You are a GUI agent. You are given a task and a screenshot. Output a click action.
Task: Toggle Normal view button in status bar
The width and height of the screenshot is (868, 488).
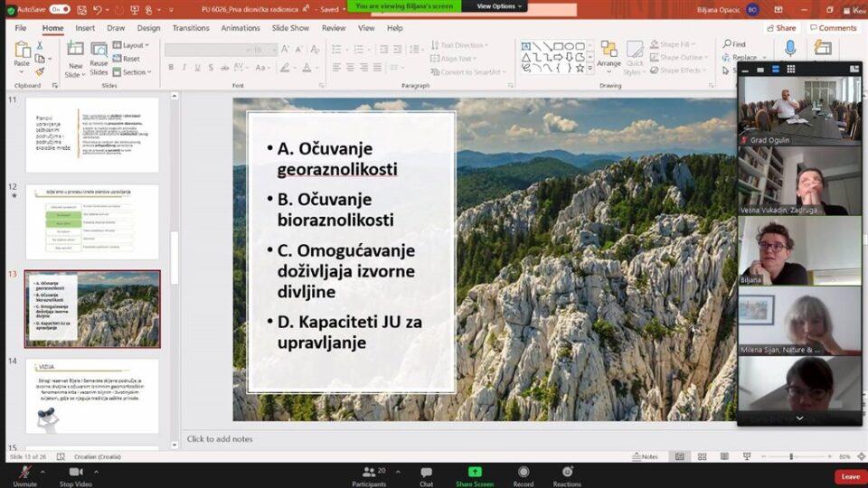pos(679,456)
